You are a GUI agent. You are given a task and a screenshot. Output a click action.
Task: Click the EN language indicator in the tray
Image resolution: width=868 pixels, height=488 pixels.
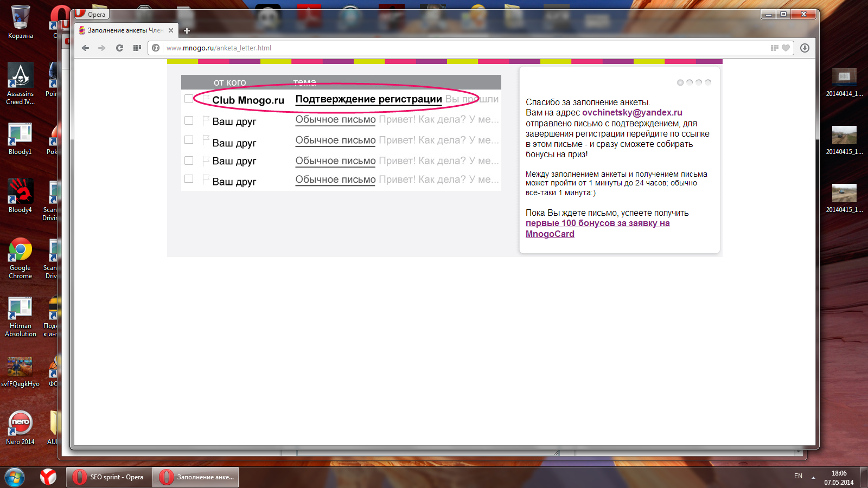coord(798,476)
